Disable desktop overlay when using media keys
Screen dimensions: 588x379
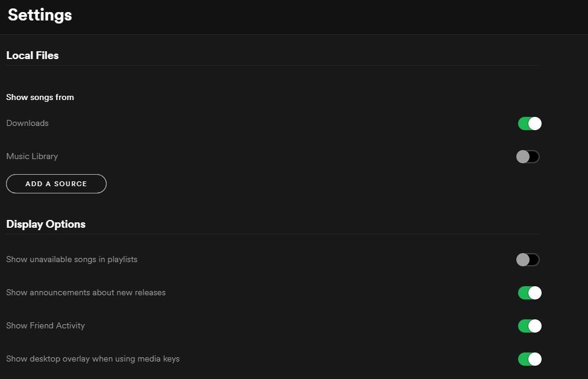tap(529, 359)
